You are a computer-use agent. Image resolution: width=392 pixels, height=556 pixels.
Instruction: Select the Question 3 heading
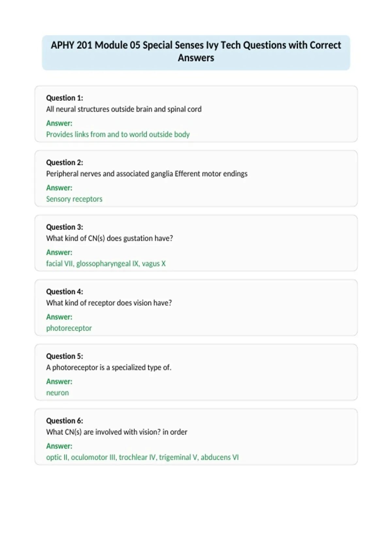click(x=65, y=227)
